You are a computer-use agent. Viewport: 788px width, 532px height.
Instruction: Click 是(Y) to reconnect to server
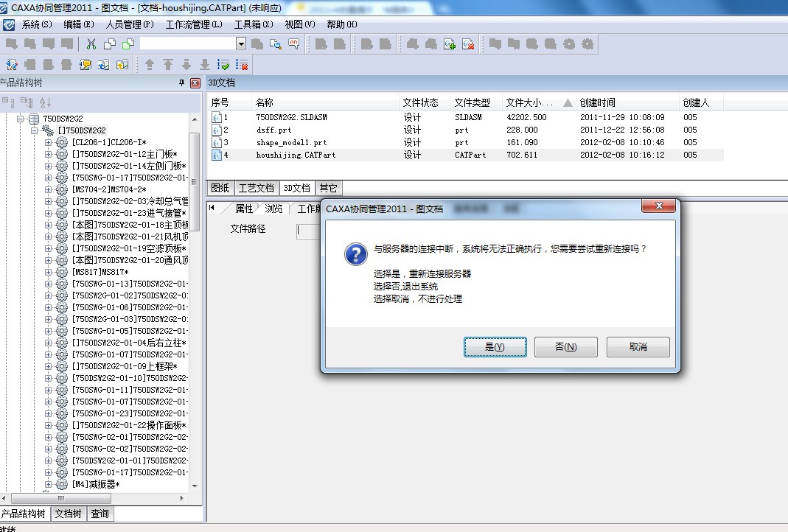[495, 346]
